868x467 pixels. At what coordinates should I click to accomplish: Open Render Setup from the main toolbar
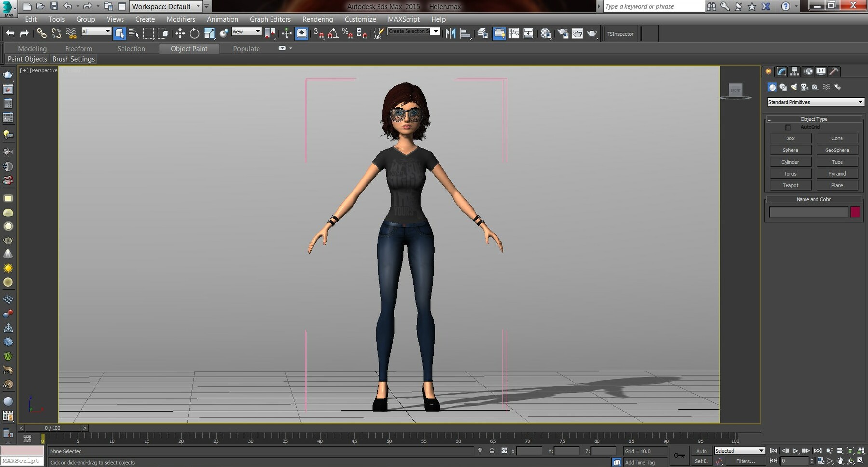click(x=562, y=34)
